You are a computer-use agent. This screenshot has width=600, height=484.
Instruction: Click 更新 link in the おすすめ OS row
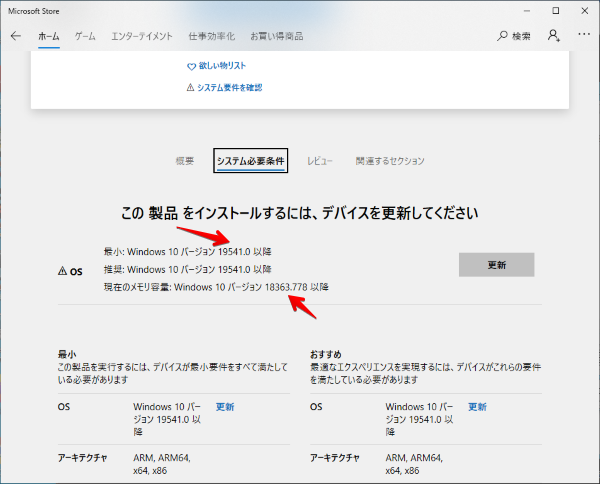478,407
